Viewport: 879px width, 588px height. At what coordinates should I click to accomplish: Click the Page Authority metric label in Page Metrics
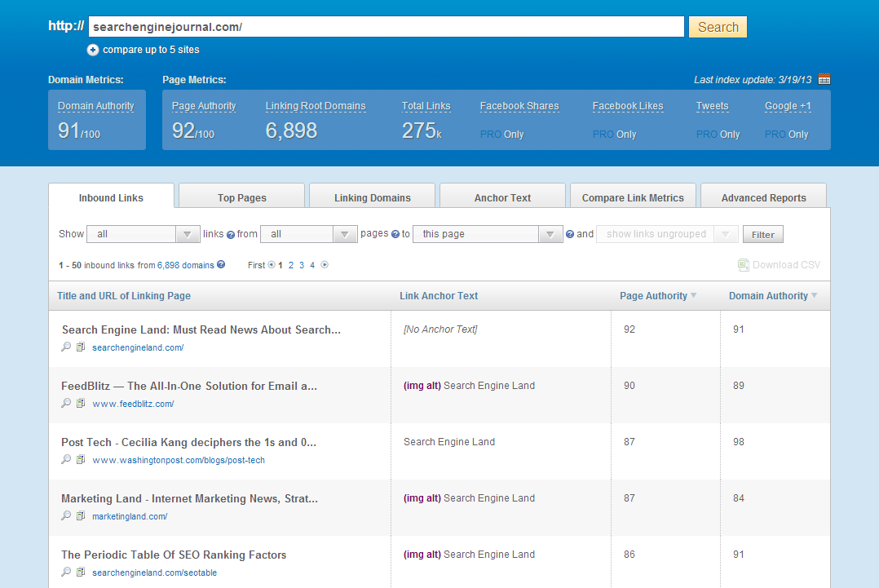click(204, 106)
